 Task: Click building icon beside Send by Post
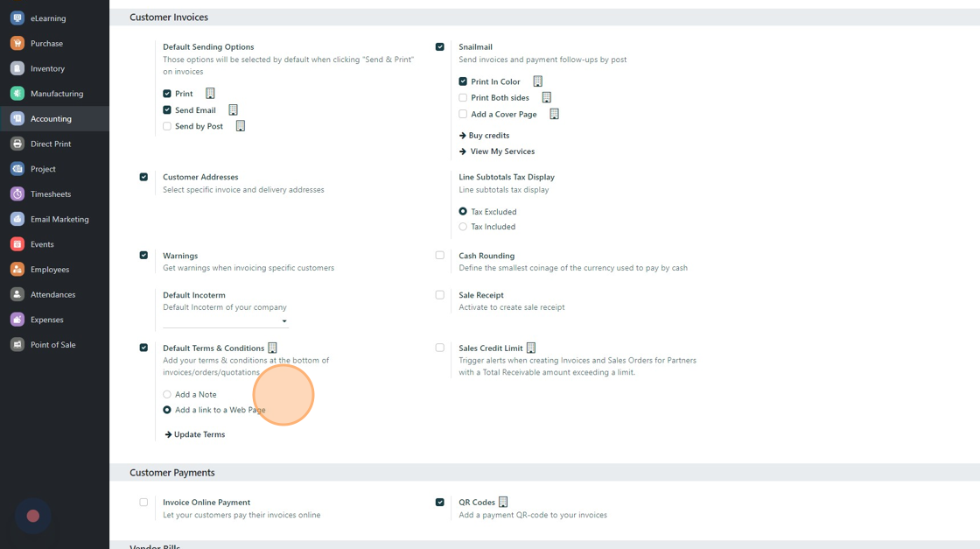tap(241, 126)
